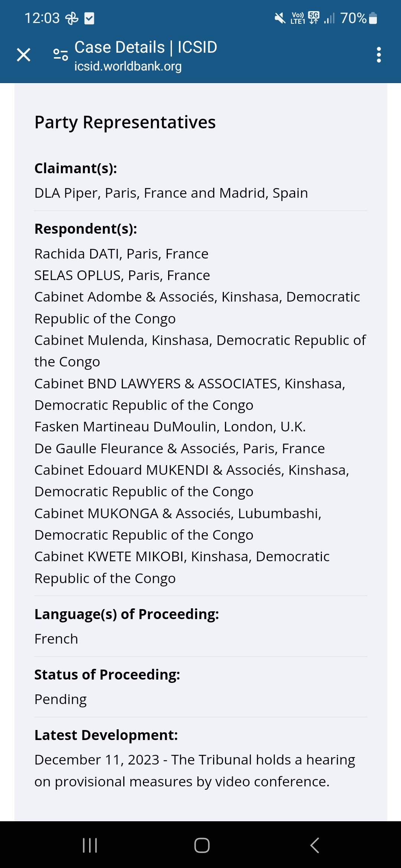Tap the battery status icon
Image resolution: width=401 pixels, height=868 pixels.
[373, 18]
